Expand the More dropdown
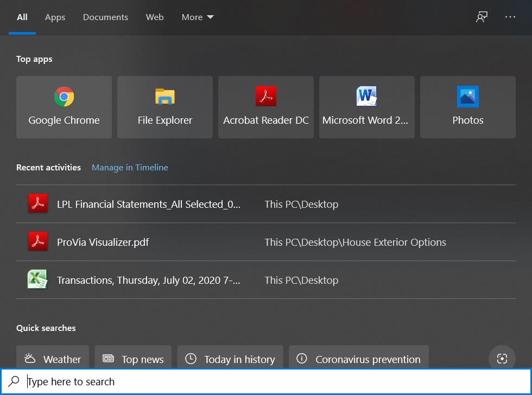Viewport: 532px width, 395px height. click(198, 17)
